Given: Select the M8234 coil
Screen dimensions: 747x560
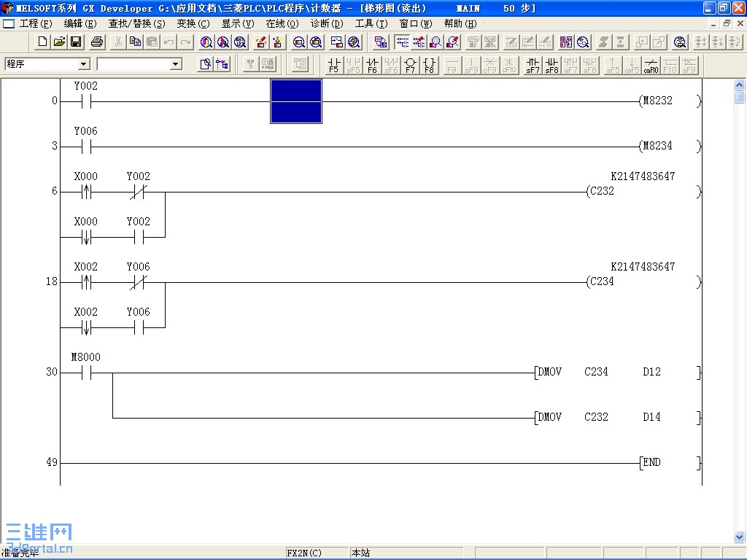Looking at the screenshot, I should tap(670, 146).
